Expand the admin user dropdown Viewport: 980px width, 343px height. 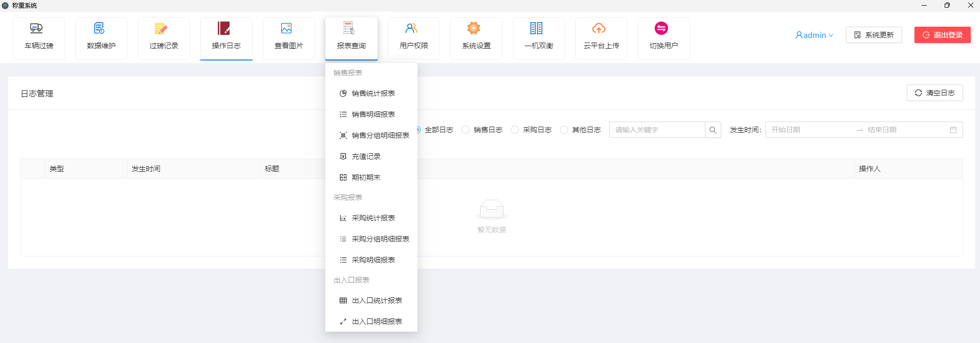(x=814, y=35)
